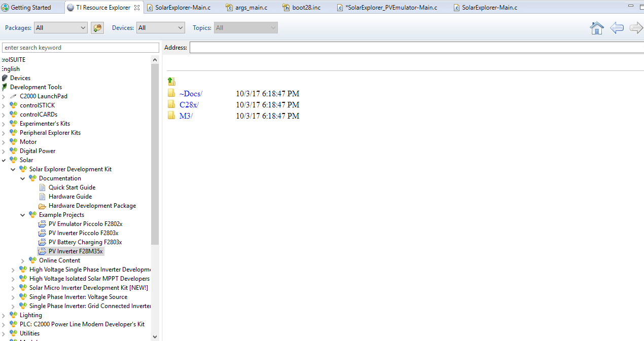Expand the Peripheral Explorer Kits node
Screen dimensions: 644x341
coord(4,133)
